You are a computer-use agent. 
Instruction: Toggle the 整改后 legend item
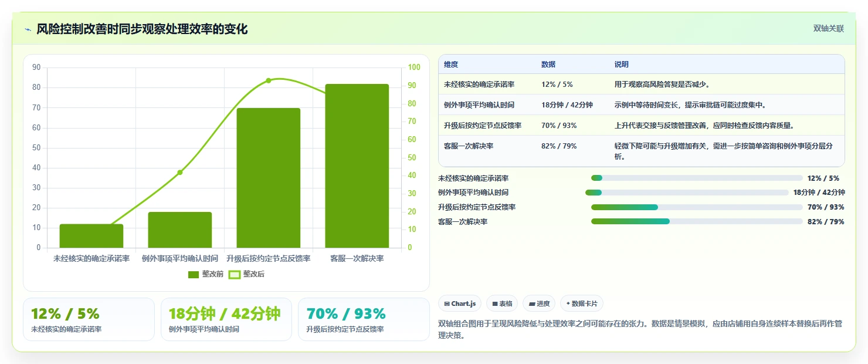247,274
